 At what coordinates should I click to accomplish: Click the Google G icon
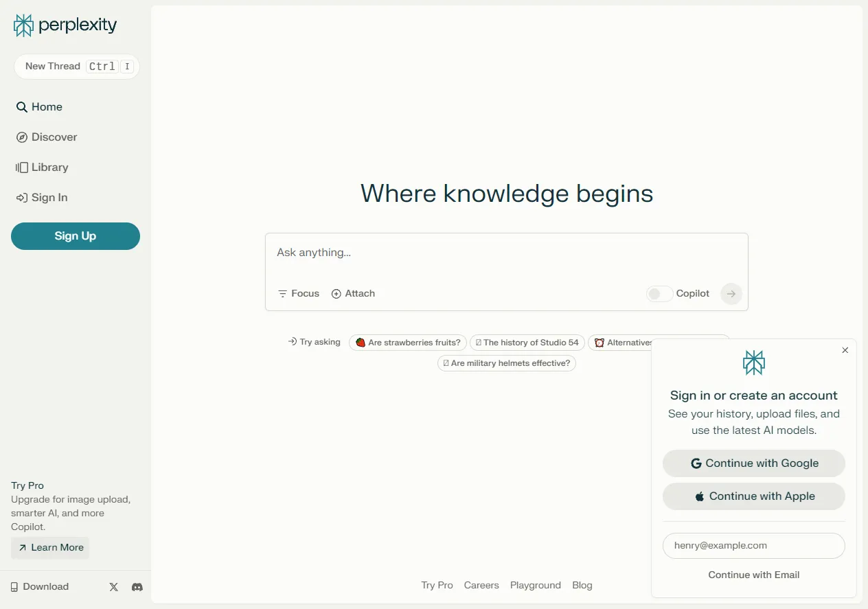(696, 463)
